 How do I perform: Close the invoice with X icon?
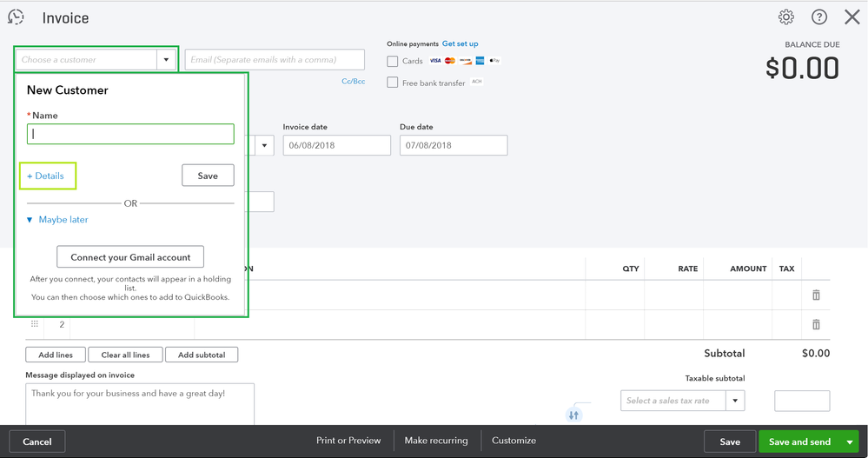pos(851,17)
